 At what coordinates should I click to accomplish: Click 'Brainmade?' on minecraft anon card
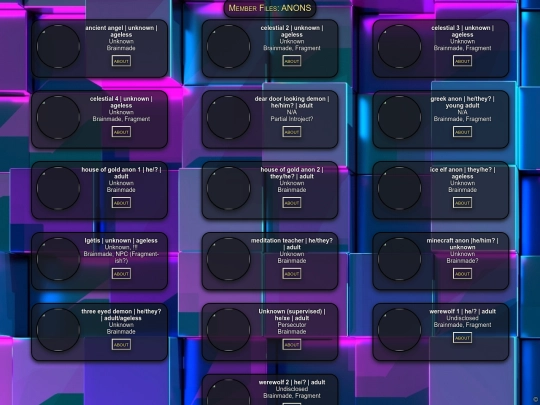tap(462, 261)
